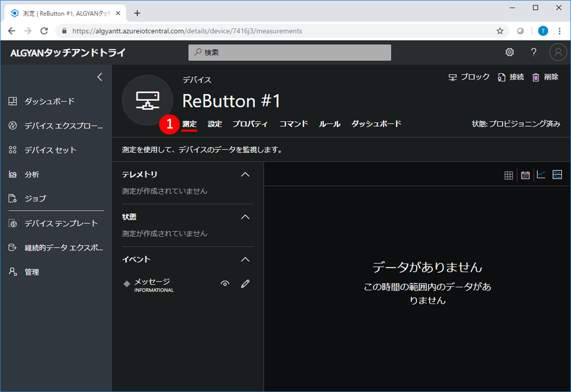Select the line chart view icon
The height and width of the screenshot is (392, 571).
pos(541,175)
